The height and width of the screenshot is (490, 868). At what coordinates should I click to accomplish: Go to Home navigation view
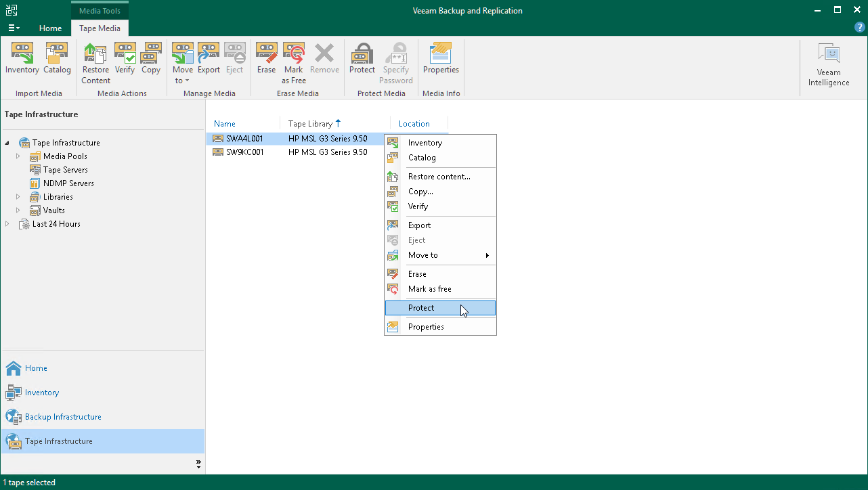[x=102, y=368]
